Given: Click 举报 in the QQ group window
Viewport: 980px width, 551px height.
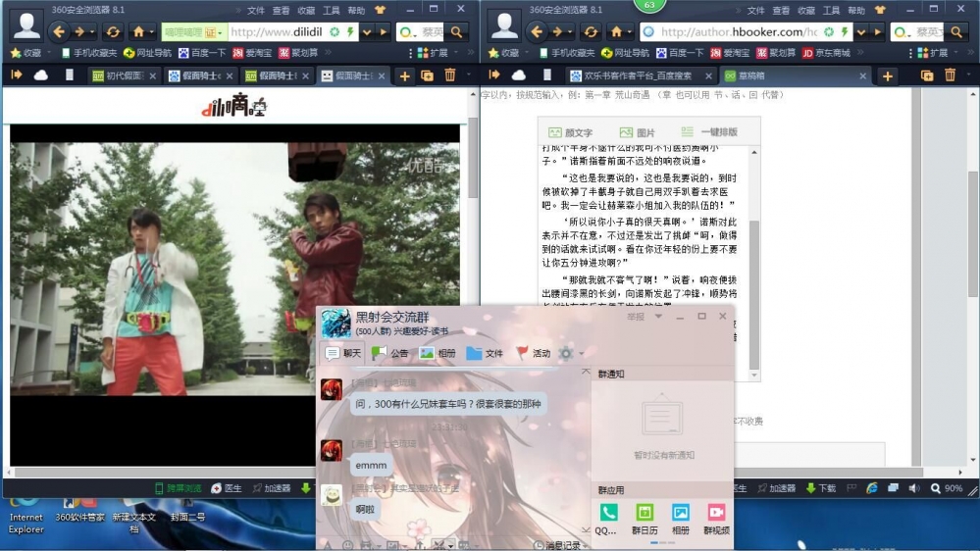Looking at the screenshot, I should pos(636,317).
